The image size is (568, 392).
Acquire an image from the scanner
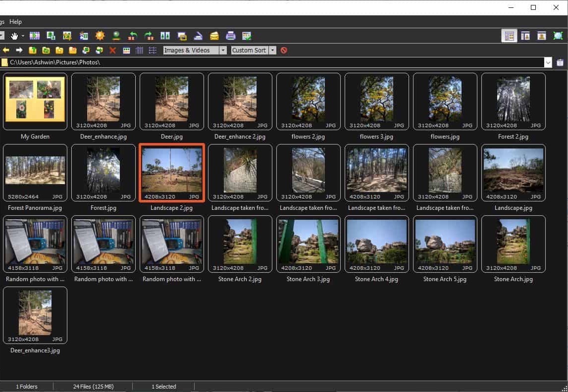coord(198,35)
